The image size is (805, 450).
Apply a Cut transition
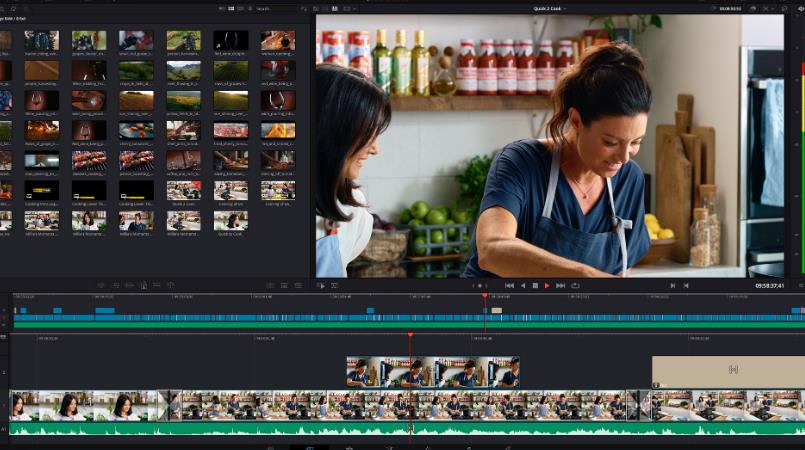[271, 285]
